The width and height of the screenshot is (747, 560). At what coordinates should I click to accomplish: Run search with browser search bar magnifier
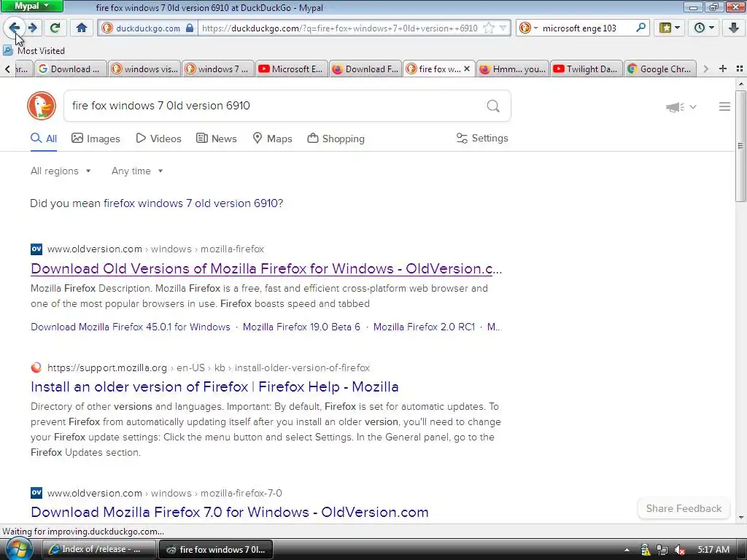(640, 28)
